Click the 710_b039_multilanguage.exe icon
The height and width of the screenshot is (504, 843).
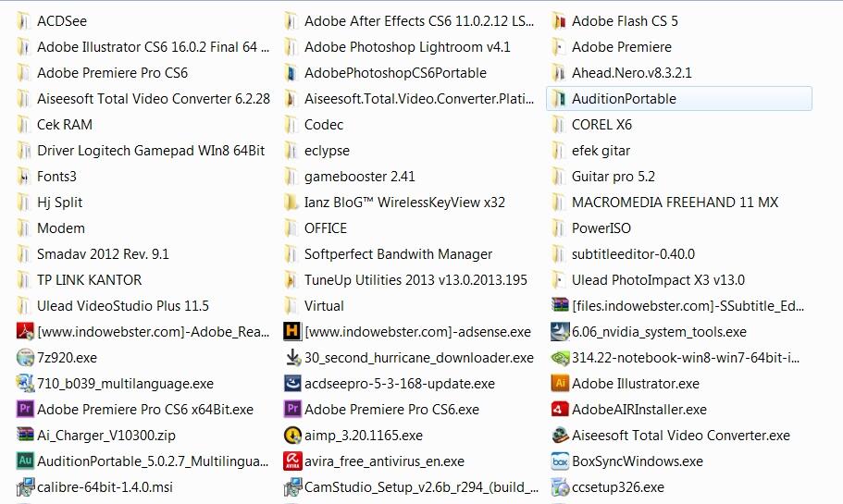(x=25, y=383)
